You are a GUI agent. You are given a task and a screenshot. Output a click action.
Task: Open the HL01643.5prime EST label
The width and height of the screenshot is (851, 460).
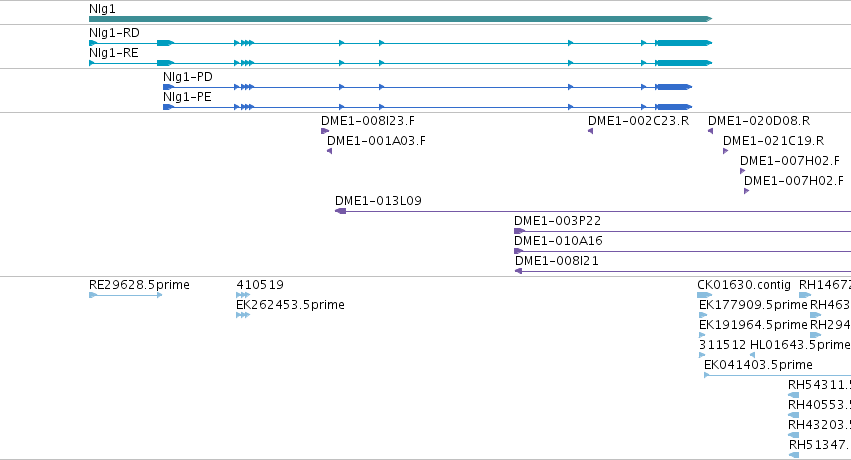pos(800,346)
